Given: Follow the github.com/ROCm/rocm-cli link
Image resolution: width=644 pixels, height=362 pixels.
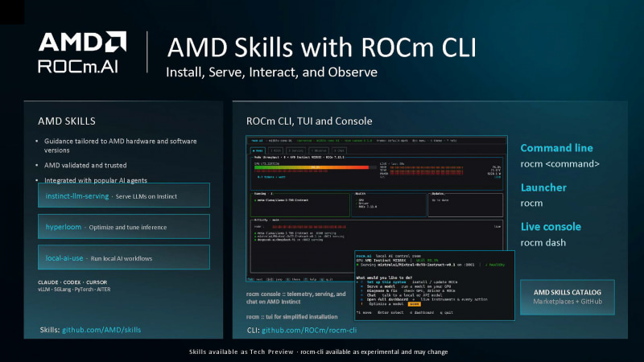Looking at the screenshot, I should pos(309,330).
